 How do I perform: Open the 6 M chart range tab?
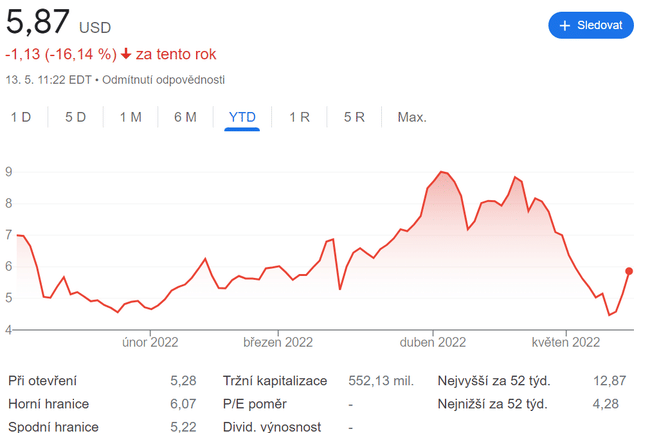click(185, 117)
